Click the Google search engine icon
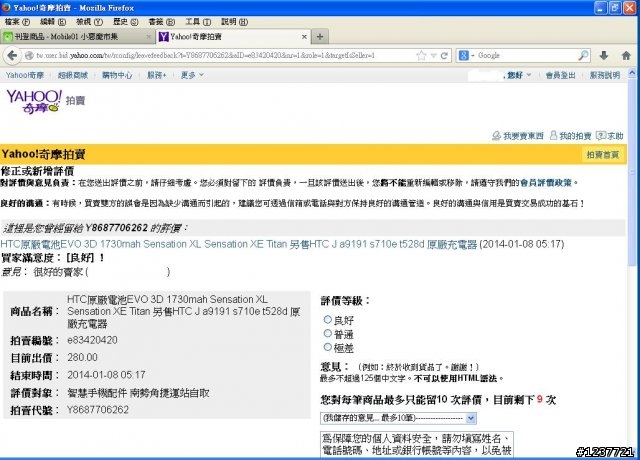 464,55
